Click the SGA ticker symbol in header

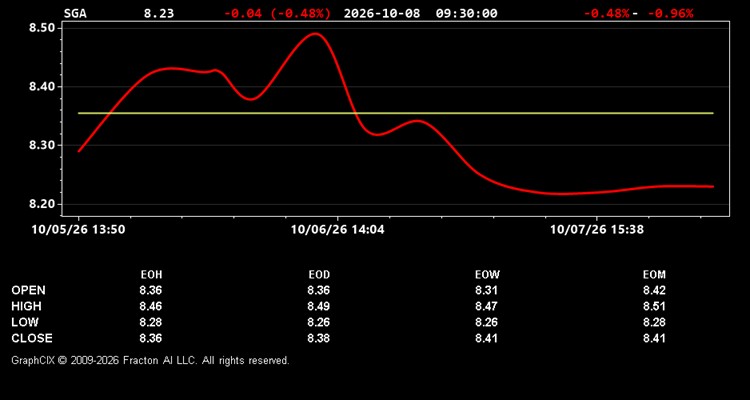coord(75,13)
